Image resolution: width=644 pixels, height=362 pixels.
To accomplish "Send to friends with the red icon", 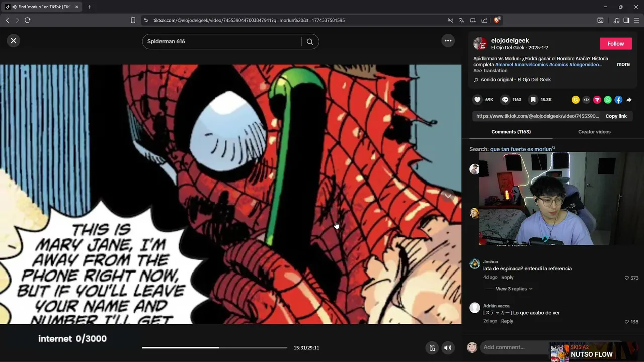I will [597, 100].
